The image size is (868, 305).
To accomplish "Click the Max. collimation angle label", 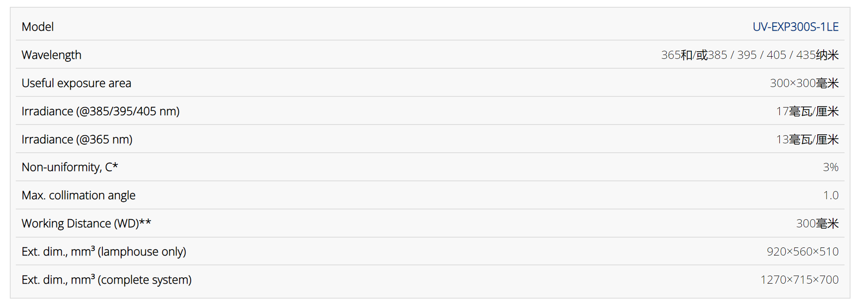I will point(78,195).
